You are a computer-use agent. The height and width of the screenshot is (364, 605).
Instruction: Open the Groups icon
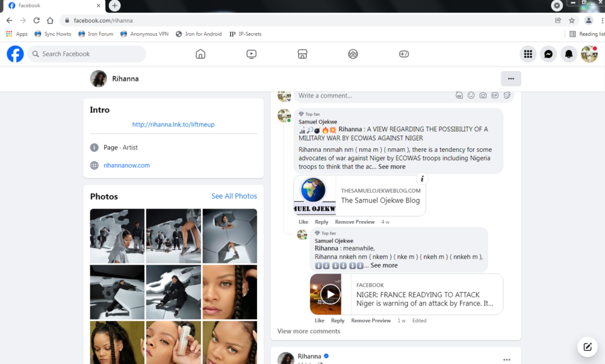click(x=353, y=54)
